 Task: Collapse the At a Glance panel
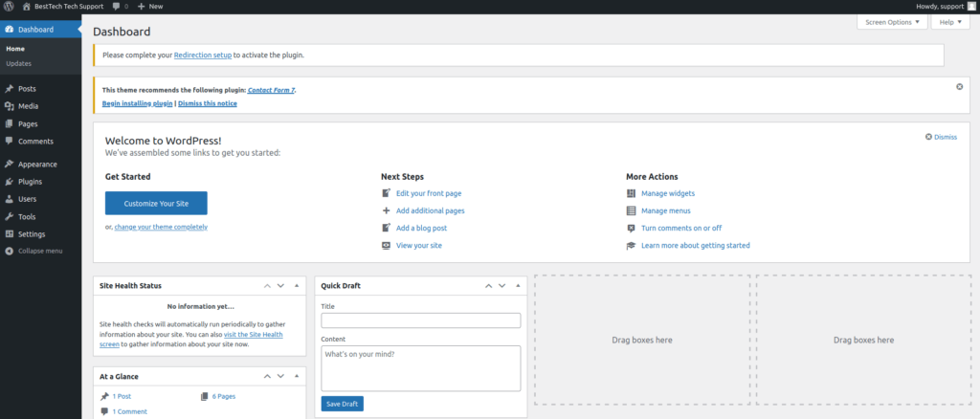click(x=297, y=376)
